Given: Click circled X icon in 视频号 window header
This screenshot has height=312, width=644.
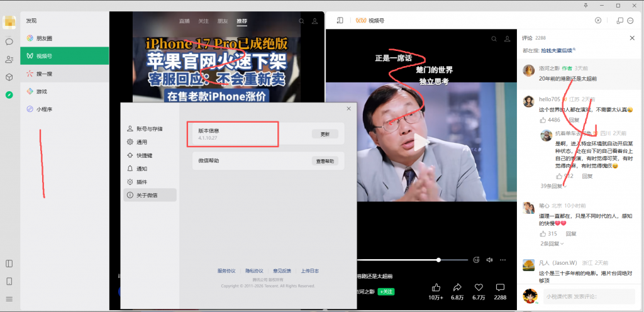Looking at the screenshot, I should [x=598, y=21].
